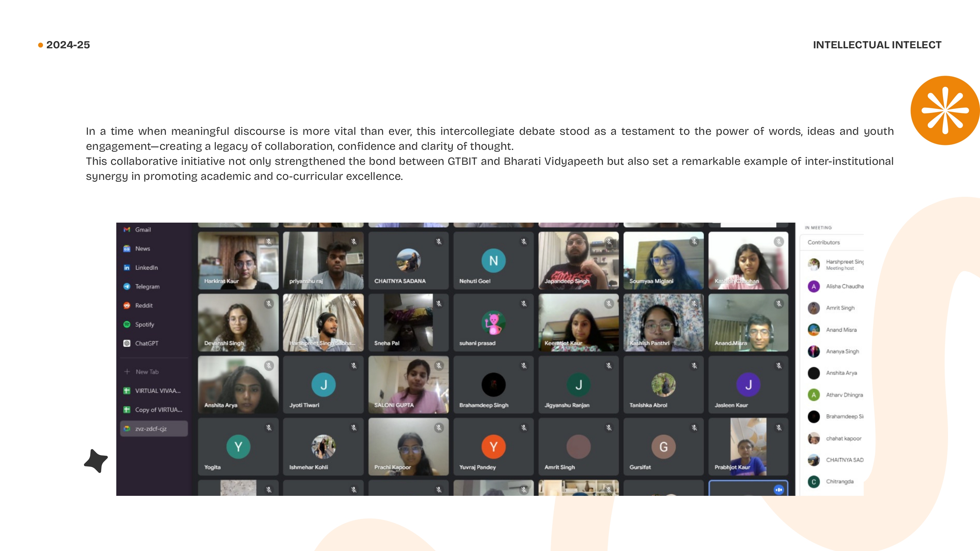The width and height of the screenshot is (980, 551).
Task: Select Anshita Arya's video tile
Action: [x=238, y=385]
